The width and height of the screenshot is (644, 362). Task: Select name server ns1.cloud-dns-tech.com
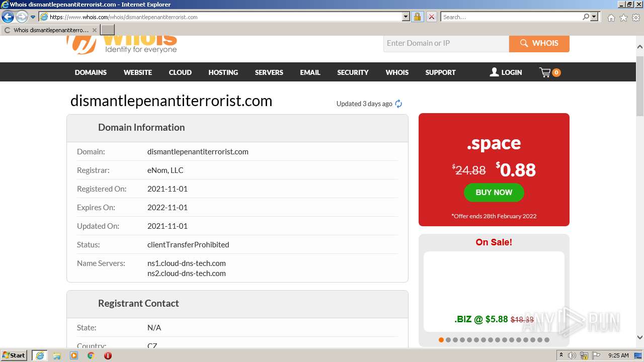[x=187, y=263]
